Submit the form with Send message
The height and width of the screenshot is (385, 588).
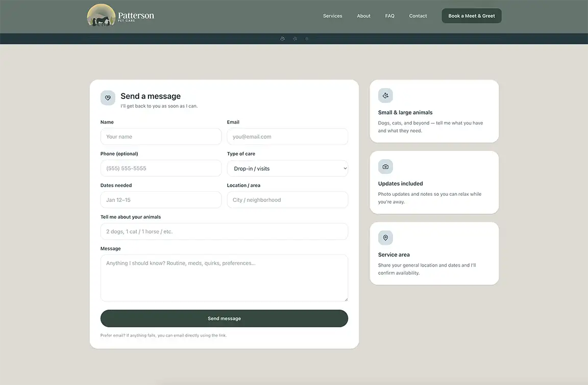pyautogui.click(x=224, y=318)
